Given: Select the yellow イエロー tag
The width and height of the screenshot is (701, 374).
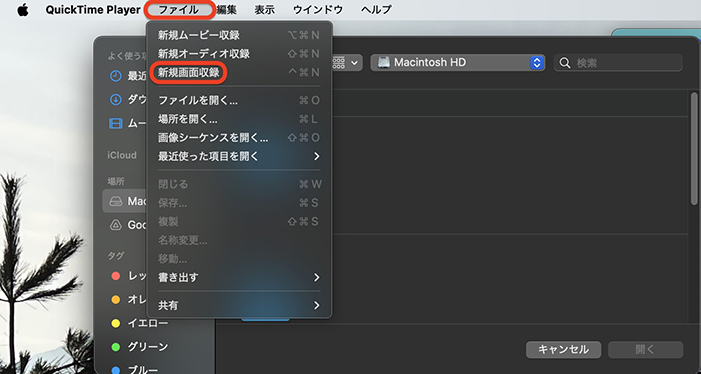Looking at the screenshot, I should (x=139, y=323).
